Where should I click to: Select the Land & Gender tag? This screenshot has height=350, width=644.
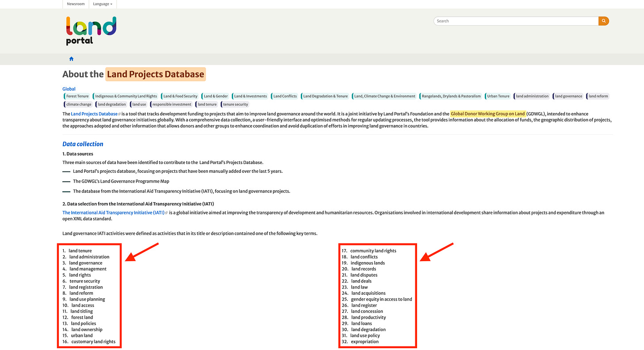point(215,96)
